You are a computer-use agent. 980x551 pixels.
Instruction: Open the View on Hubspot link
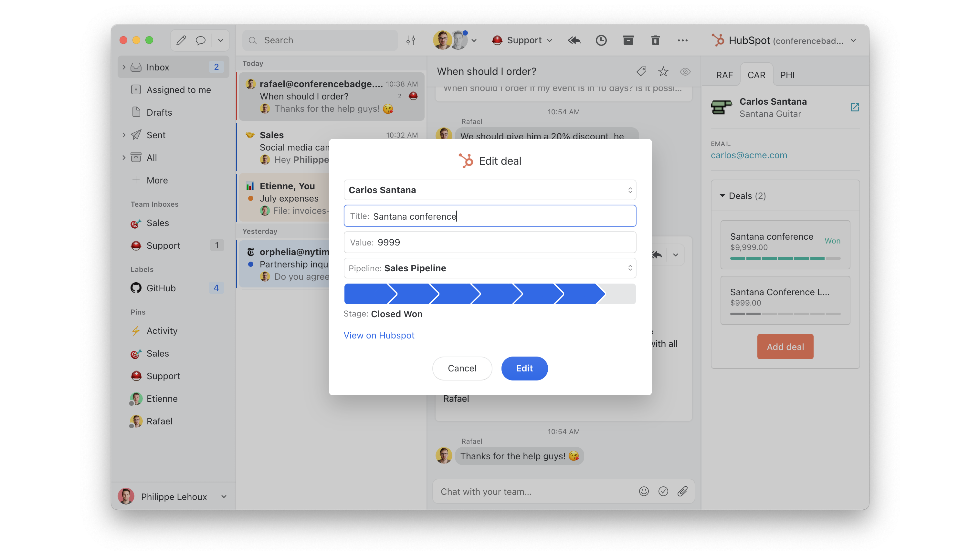pos(379,335)
